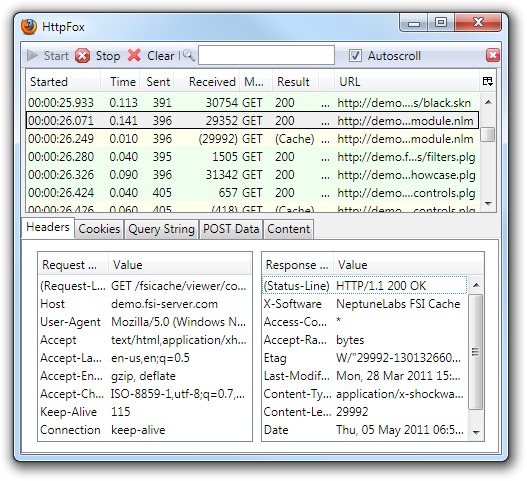
Task: Click the M... method column header
Action: point(256,82)
